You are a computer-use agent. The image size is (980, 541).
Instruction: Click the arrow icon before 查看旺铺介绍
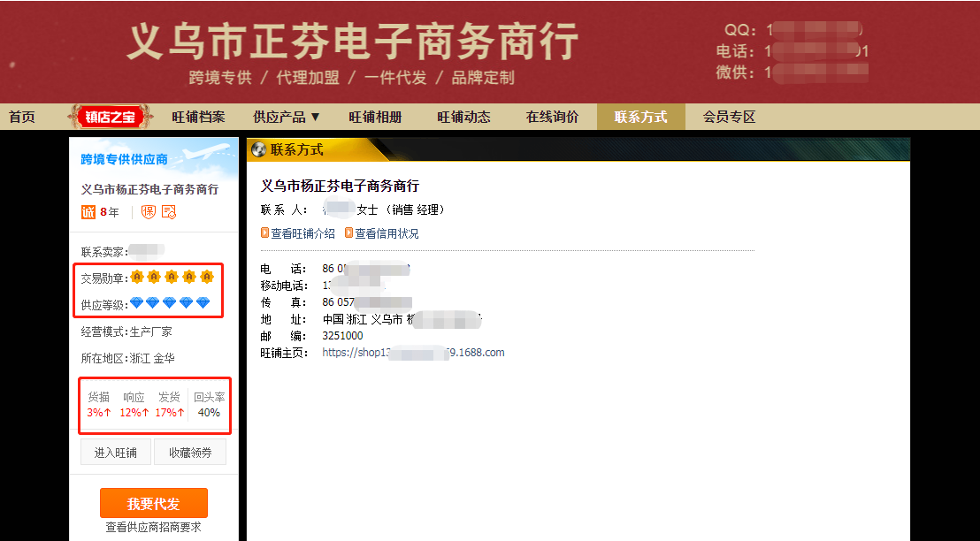(x=265, y=233)
